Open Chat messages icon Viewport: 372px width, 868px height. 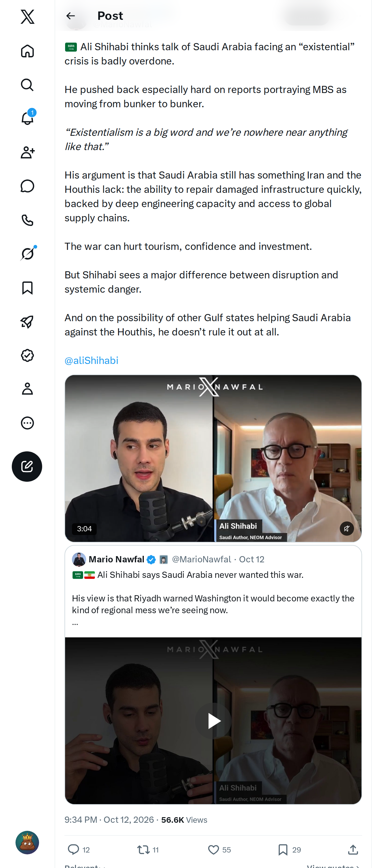27,186
